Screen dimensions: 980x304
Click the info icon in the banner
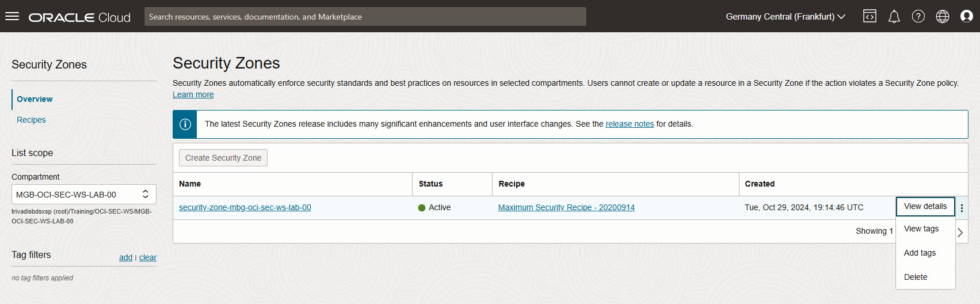[x=185, y=124]
